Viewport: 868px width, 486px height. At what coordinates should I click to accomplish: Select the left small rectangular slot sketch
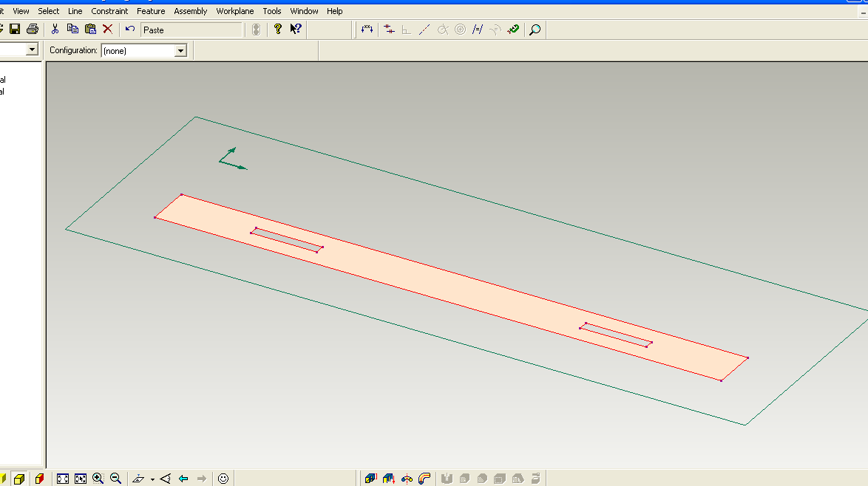(287, 240)
